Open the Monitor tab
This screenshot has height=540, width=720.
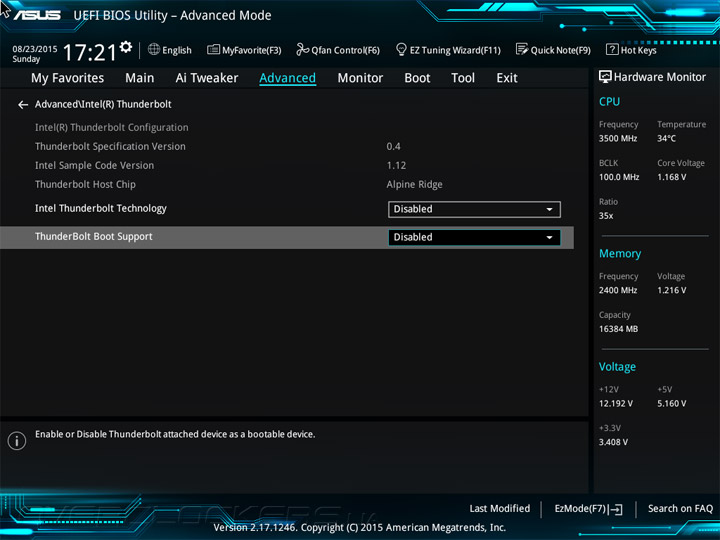pos(360,78)
